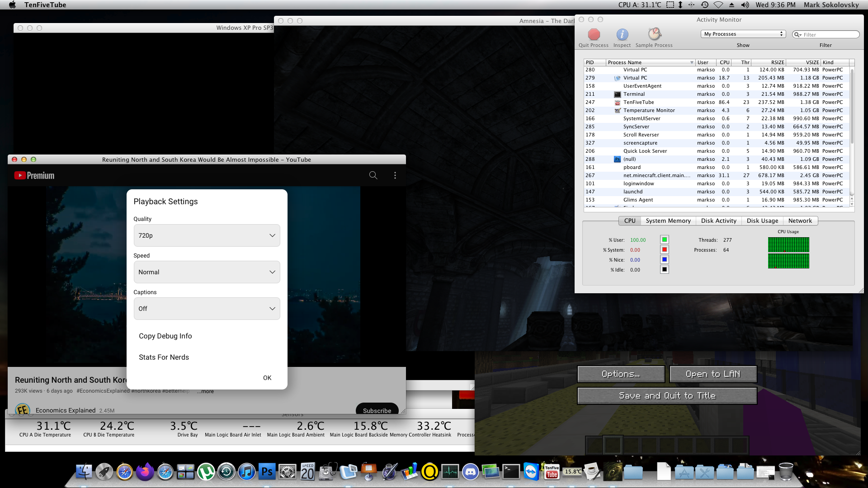This screenshot has width=868, height=488.
Task: Click the volume icon in menu bar
Action: tap(745, 5)
